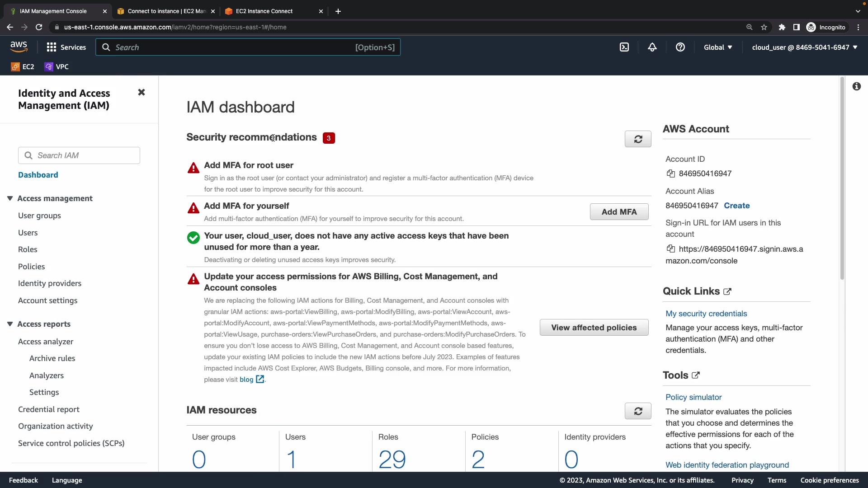The height and width of the screenshot is (488, 868).
Task: Refresh the IAM resources section
Action: point(638,411)
